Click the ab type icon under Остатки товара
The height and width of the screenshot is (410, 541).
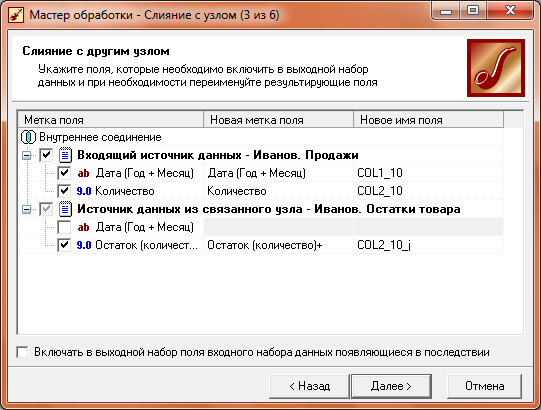83,227
